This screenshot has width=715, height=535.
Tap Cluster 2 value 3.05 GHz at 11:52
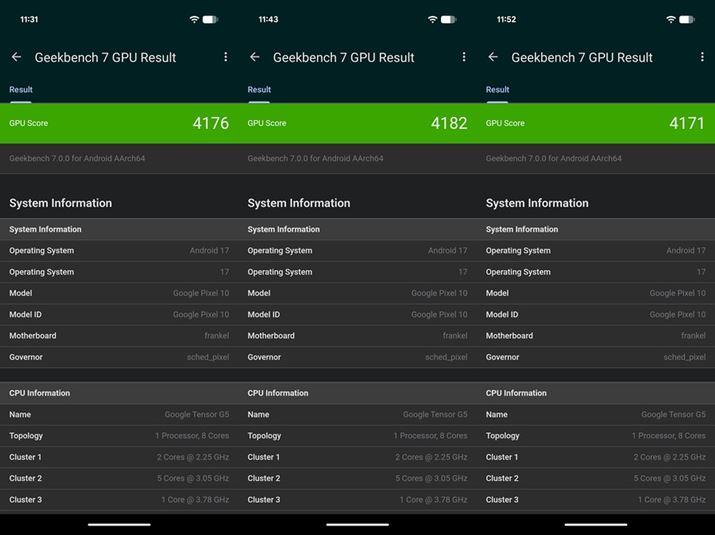coord(669,478)
